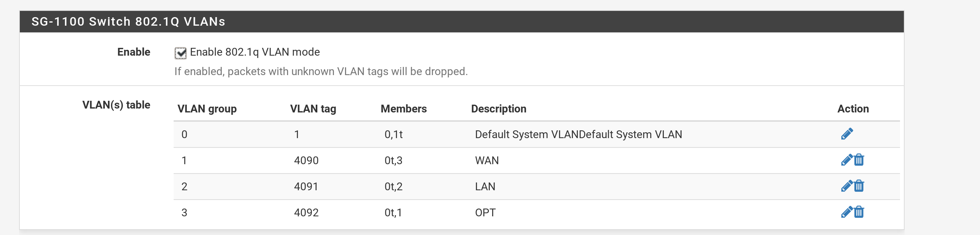Click VLAN tag 4090 cell
This screenshot has height=235, width=980.
click(x=306, y=160)
